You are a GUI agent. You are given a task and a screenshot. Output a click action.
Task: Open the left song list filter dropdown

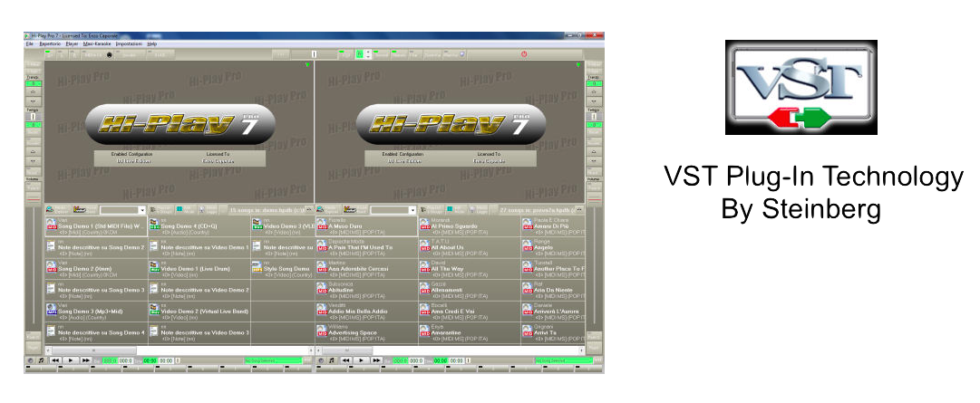click(142, 211)
